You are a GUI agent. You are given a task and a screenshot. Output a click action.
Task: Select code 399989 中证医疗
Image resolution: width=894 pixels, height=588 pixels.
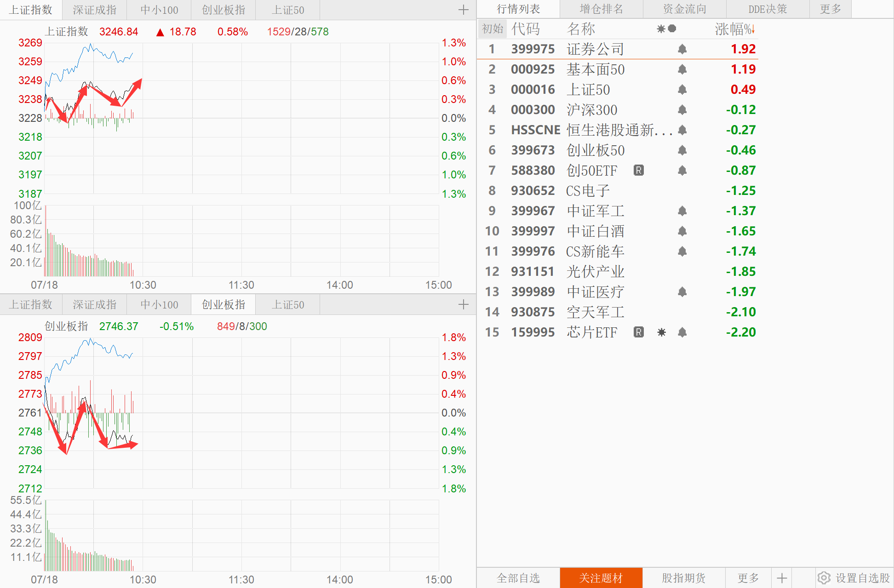pos(533,291)
